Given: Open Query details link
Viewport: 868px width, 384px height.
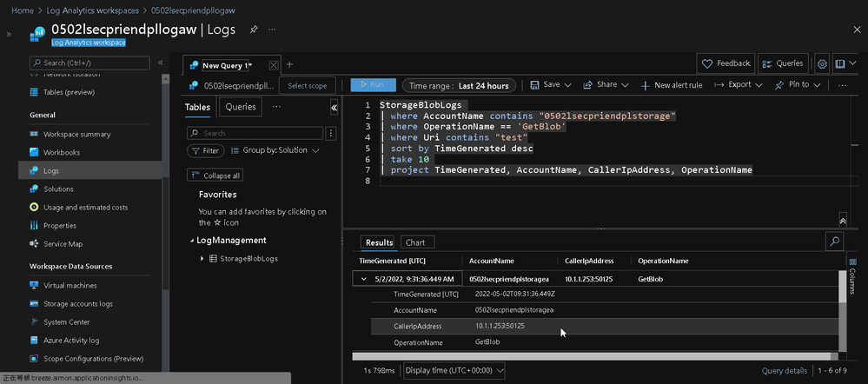Looking at the screenshot, I should tap(784, 371).
